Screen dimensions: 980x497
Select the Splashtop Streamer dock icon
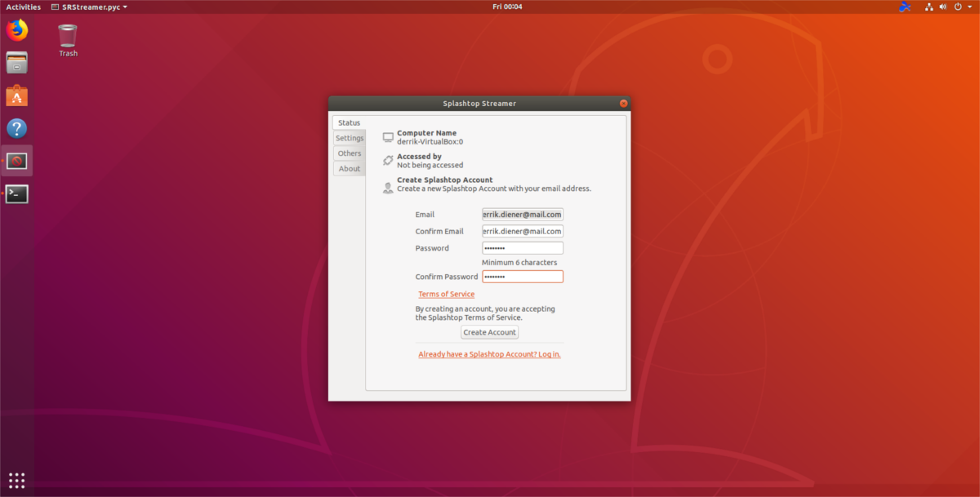click(16, 161)
